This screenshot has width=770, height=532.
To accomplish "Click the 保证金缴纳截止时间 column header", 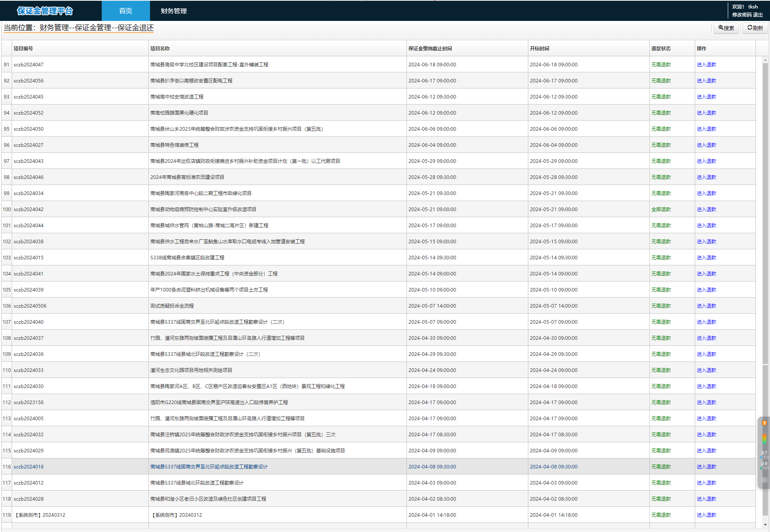I will 467,48.
